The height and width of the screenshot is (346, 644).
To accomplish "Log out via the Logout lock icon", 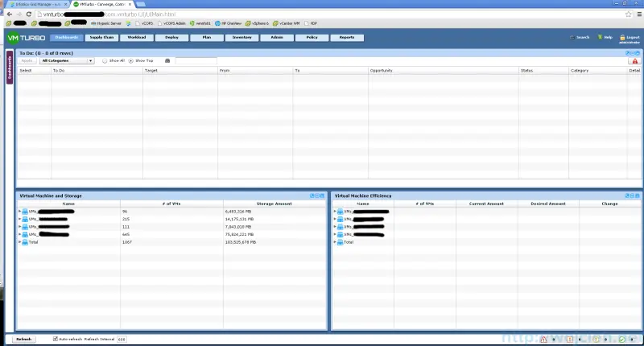I will click(622, 37).
